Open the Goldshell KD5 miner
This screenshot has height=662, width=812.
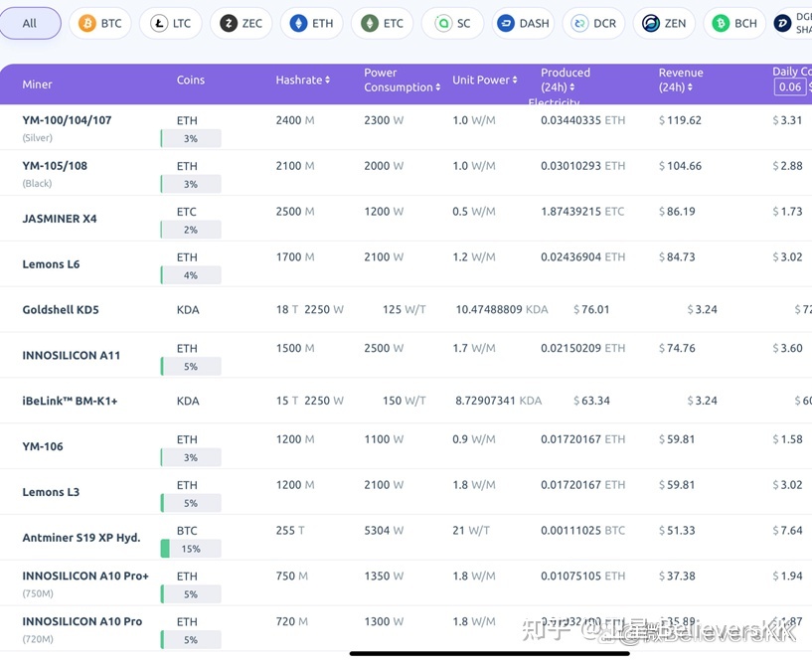pos(61,310)
